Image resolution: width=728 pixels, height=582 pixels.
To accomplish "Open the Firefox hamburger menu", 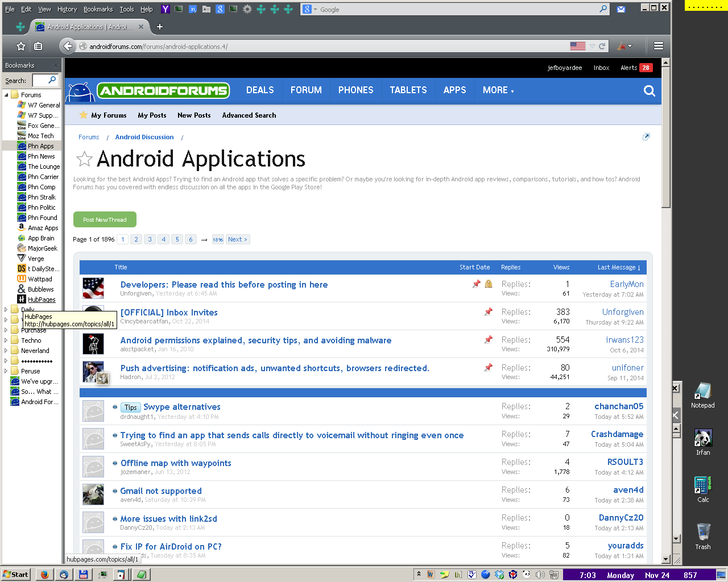I will pos(659,46).
